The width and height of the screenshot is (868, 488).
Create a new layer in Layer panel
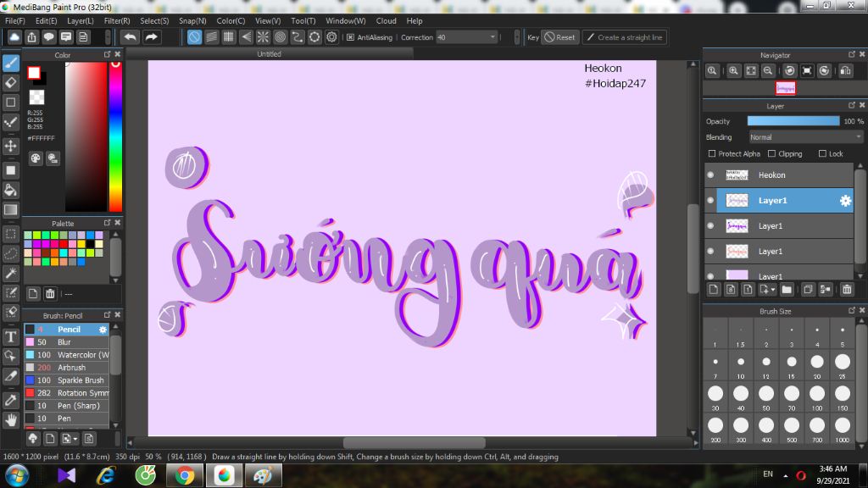coord(714,290)
